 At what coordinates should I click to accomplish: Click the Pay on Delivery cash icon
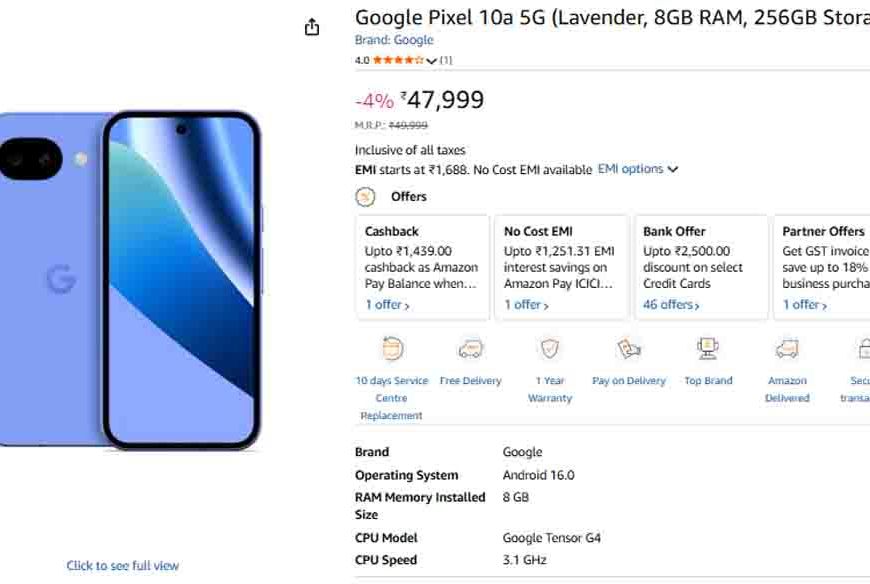click(629, 349)
